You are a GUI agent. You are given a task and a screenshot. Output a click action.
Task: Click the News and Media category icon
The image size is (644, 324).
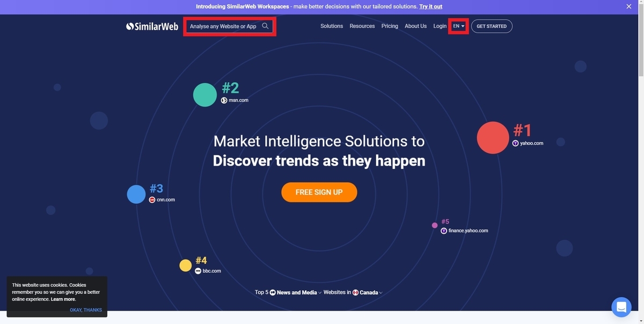coord(273,292)
